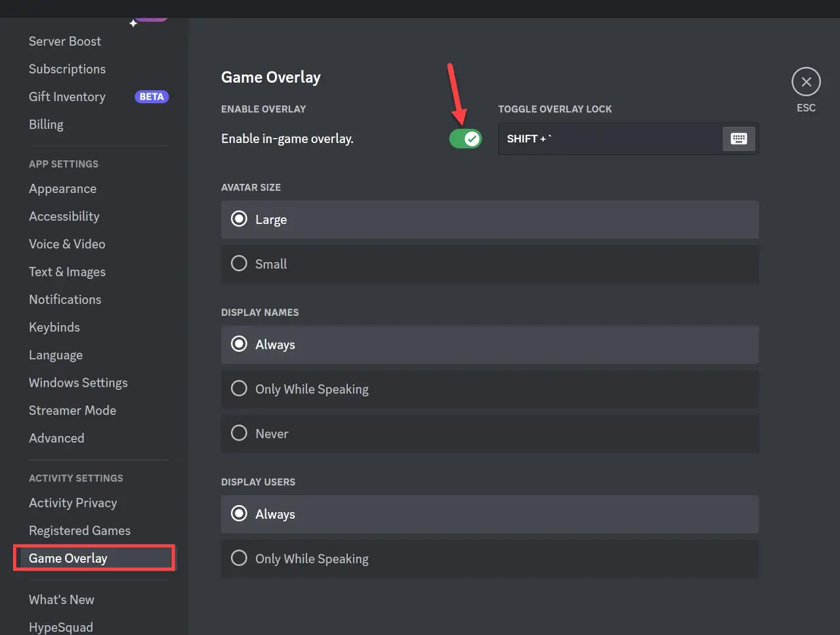Choose Only While Speaking under Display Users
Screen dimensions: 840x635
490,559
